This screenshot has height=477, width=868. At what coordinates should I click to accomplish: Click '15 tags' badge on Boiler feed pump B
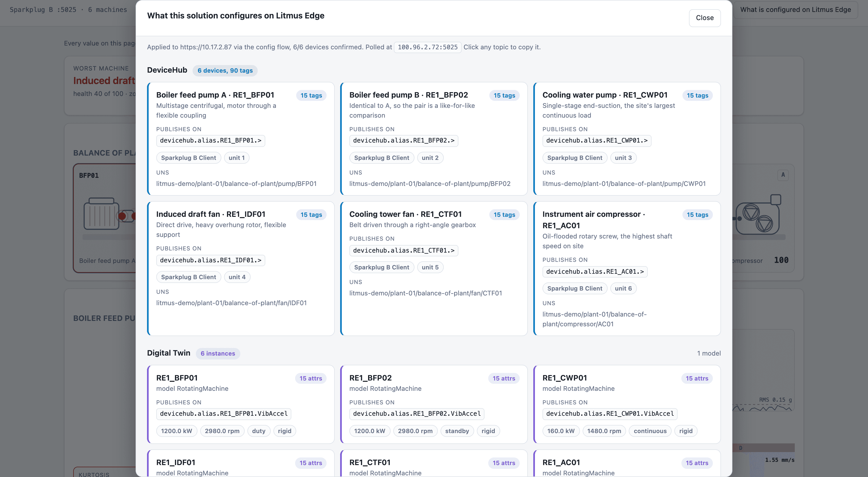pyautogui.click(x=505, y=96)
